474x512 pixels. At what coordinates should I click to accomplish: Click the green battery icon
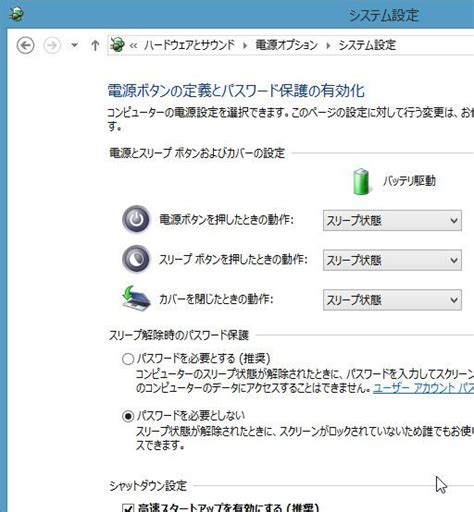[361, 182]
